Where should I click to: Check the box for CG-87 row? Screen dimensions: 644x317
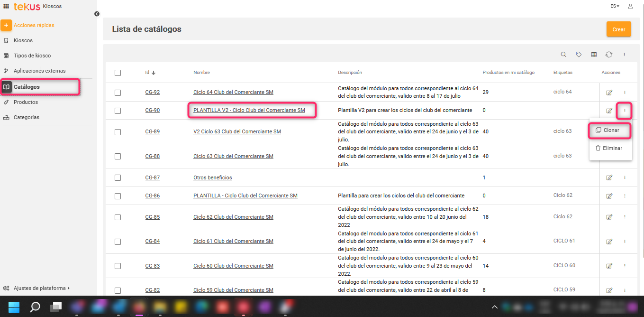pos(118,177)
